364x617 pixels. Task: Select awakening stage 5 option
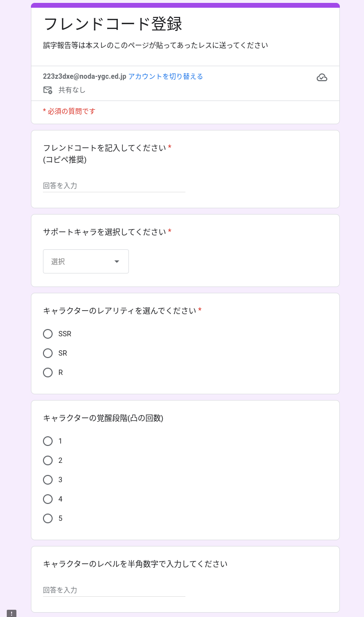click(48, 518)
